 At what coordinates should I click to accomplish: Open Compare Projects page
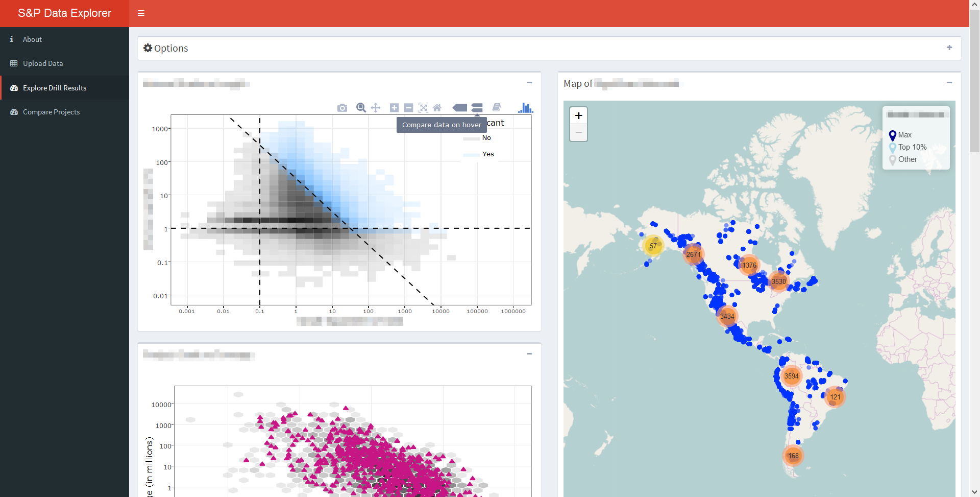point(64,112)
